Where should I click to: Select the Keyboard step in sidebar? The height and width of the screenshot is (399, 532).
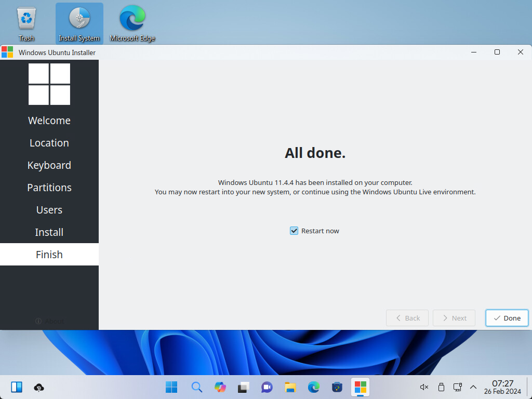pos(49,165)
